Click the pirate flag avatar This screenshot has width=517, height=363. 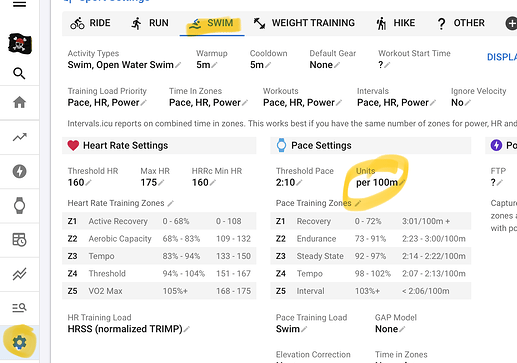pos(20,44)
